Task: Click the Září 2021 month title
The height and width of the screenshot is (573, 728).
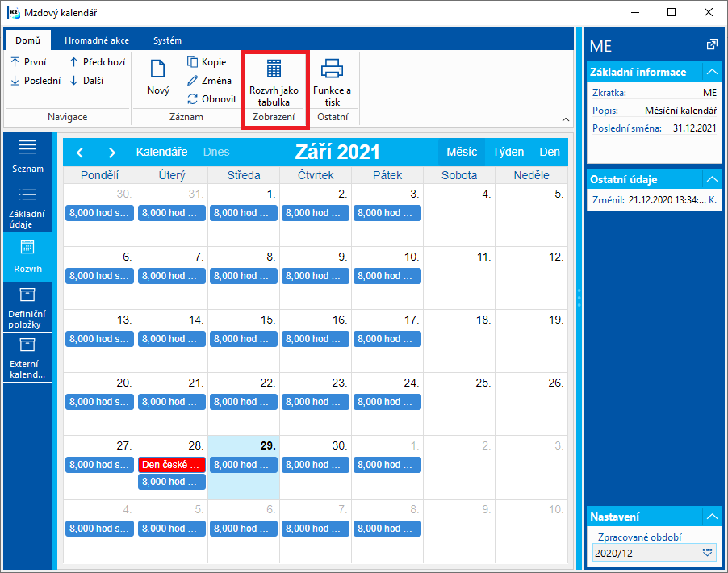Action: coord(337,152)
